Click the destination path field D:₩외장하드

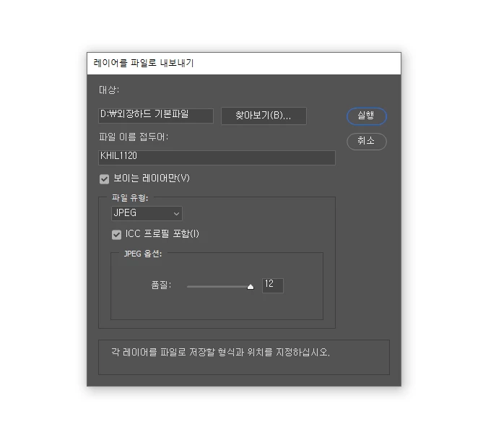[x=156, y=116]
